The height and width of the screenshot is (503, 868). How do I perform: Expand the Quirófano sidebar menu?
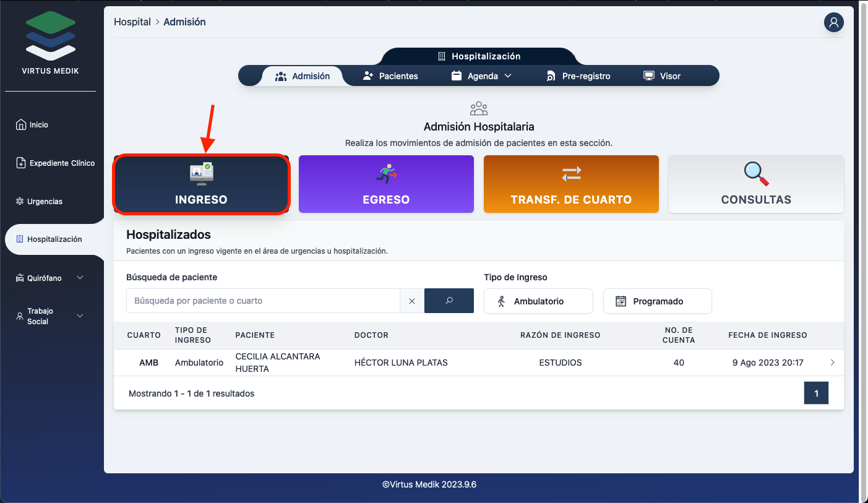click(x=51, y=278)
